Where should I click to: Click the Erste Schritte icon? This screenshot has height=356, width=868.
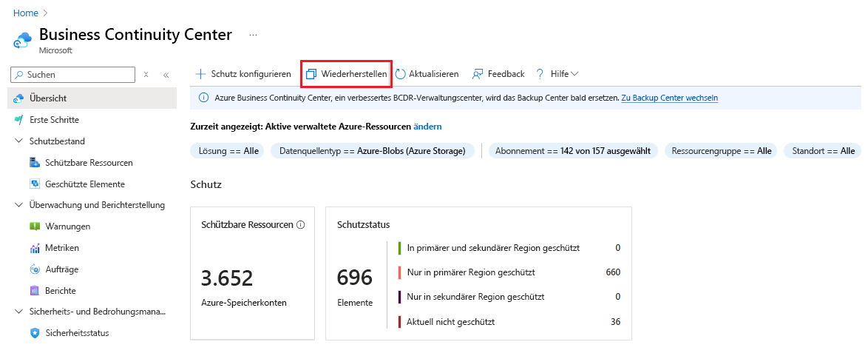[x=18, y=119]
